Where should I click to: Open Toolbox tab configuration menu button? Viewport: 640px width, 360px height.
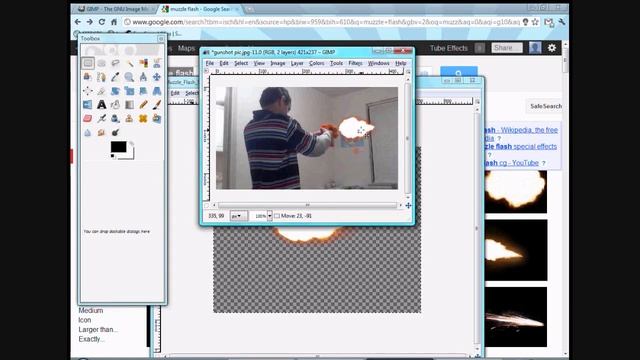[x=160, y=38]
